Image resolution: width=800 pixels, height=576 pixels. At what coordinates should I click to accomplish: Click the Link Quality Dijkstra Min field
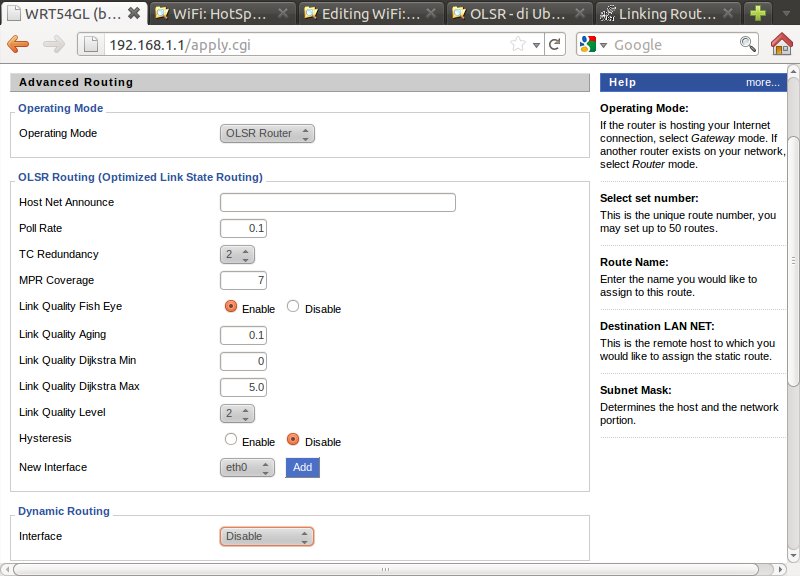(x=243, y=361)
